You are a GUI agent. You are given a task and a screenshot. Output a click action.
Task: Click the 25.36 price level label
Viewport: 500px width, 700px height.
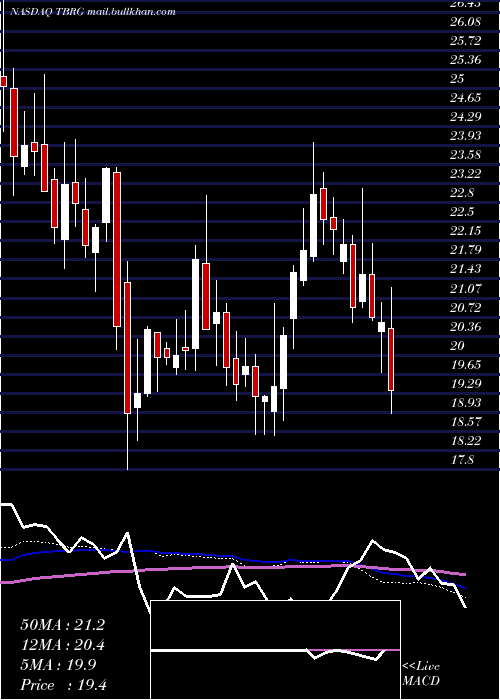coord(466,60)
